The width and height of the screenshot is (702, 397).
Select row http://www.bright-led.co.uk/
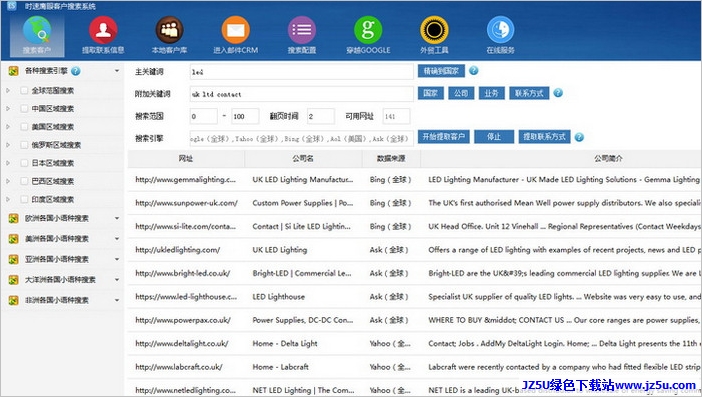[415, 273]
